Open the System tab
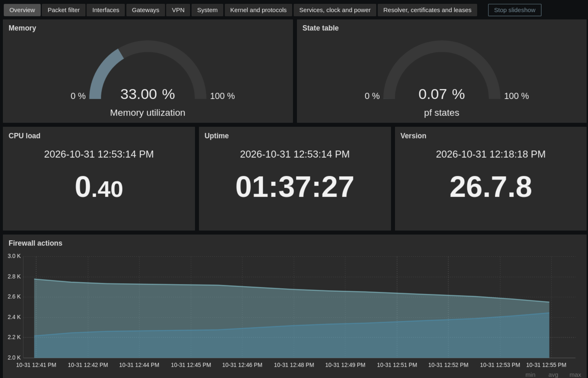 [207, 10]
